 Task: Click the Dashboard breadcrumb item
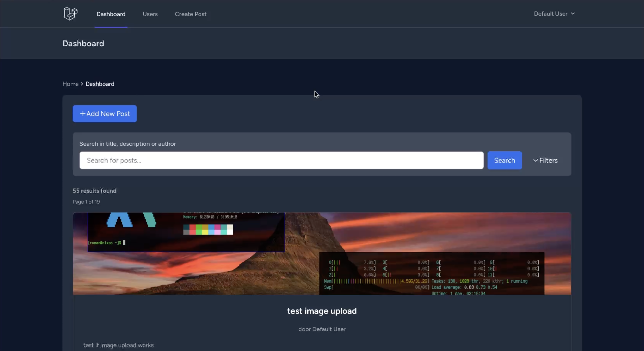[x=100, y=84]
